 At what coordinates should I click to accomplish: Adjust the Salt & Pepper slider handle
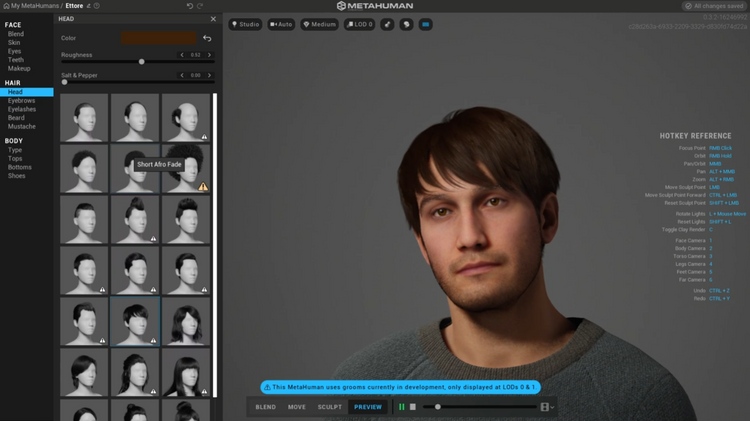pos(65,82)
